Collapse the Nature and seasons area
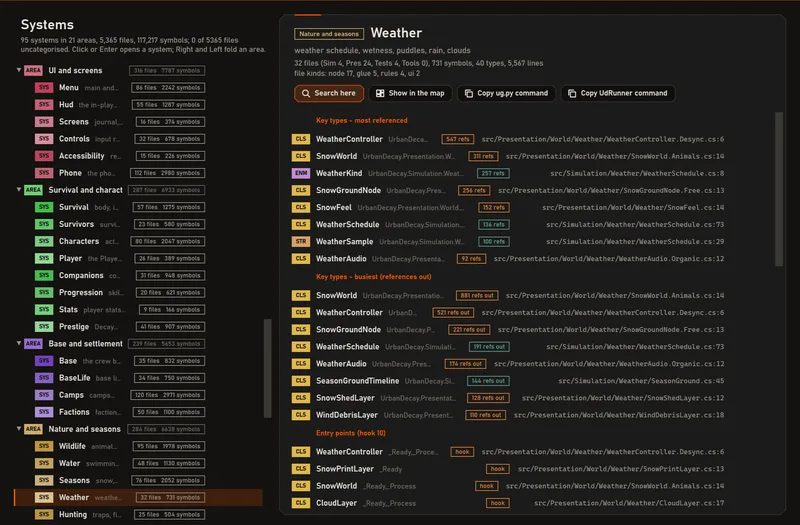Screen dimensions: 800x525 [x=19, y=429]
